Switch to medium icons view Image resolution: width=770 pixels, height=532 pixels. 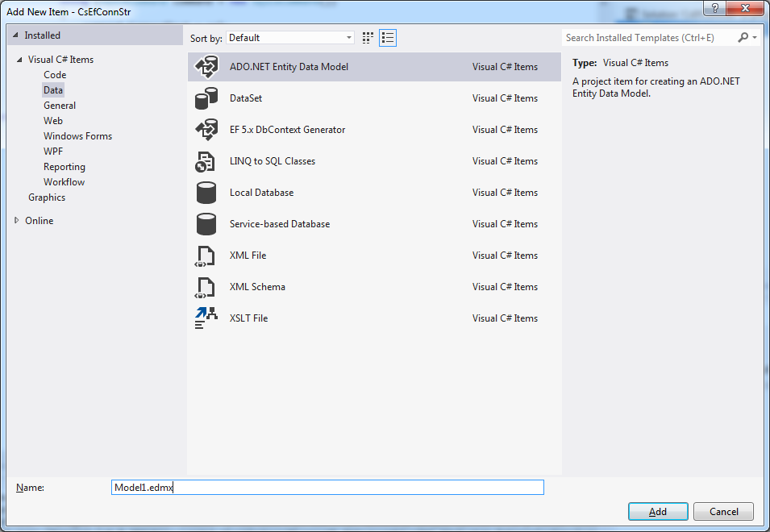pyautogui.click(x=368, y=38)
